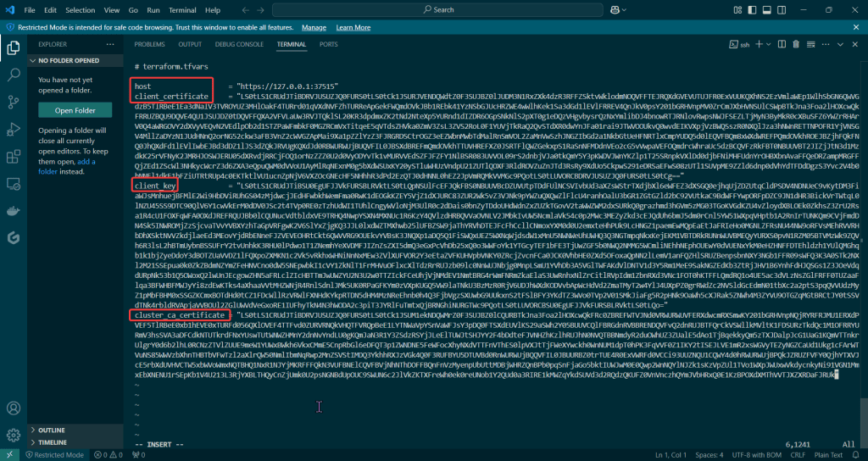Expand the Outline section
The image size is (868, 461).
coord(51,430)
